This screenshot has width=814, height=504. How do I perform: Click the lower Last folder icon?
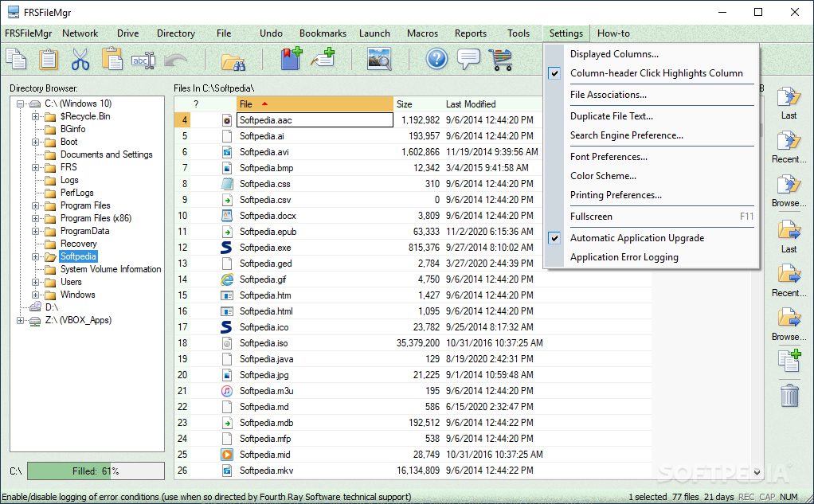tap(789, 230)
